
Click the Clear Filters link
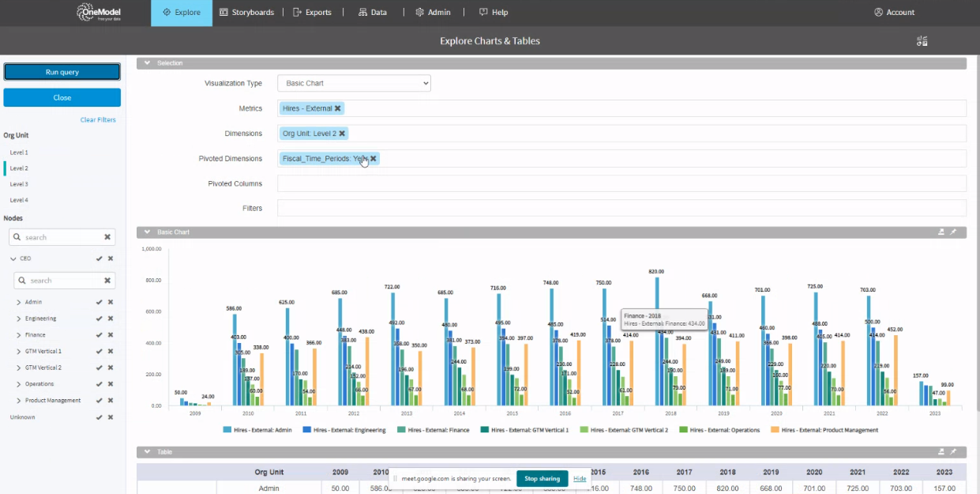point(98,120)
